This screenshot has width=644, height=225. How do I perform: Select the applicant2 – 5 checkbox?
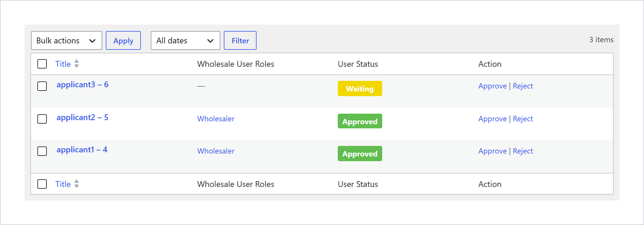[42, 119]
